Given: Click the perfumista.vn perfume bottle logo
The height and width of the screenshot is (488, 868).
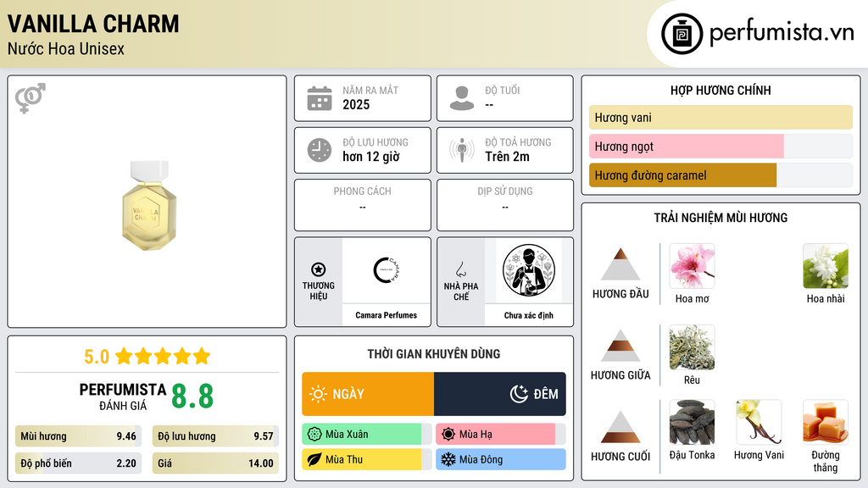Looking at the screenshot, I should pyautogui.click(x=682, y=34).
